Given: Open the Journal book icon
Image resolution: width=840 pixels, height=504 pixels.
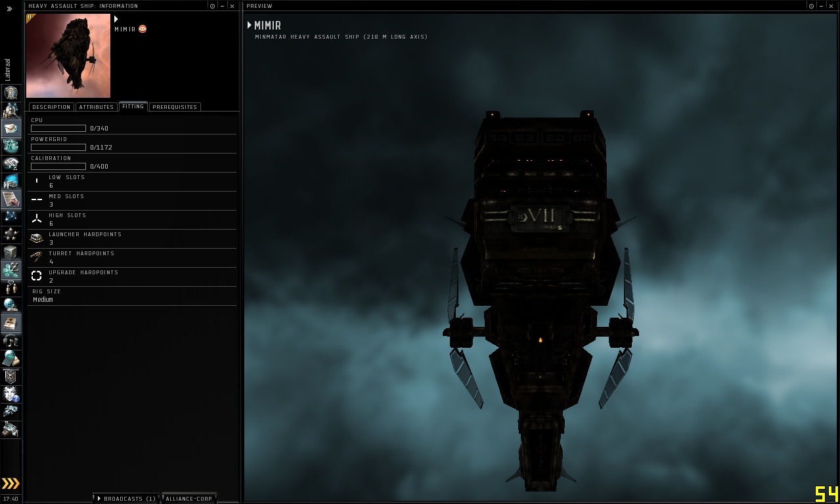Looking at the screenshot, I should pyautogui.click(x=11, y=323).
